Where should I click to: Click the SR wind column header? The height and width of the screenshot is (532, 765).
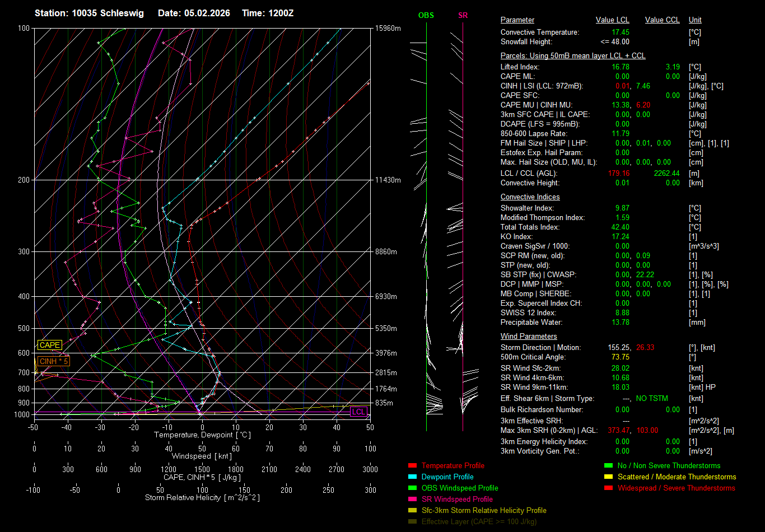click(x=463, y=15)
